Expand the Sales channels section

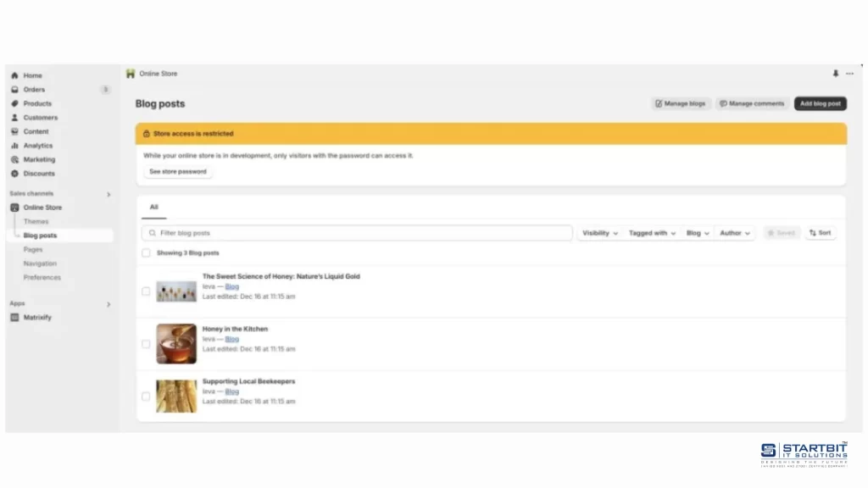(108, 193)
